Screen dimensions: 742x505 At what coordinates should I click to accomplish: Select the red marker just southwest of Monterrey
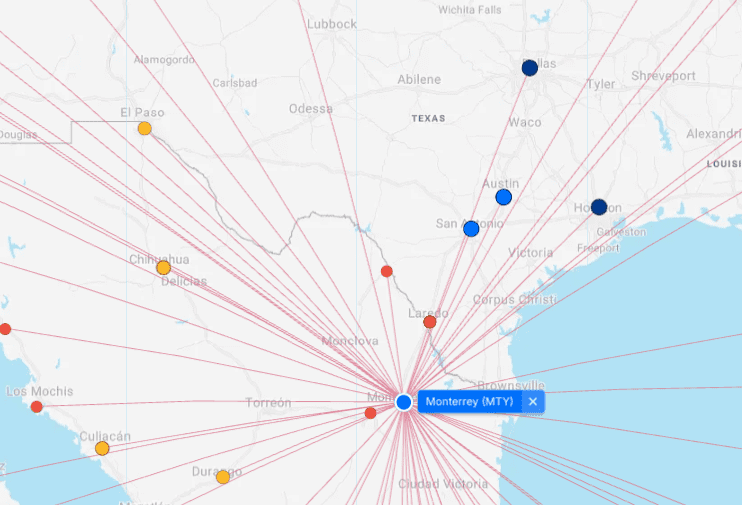(370, 413)
